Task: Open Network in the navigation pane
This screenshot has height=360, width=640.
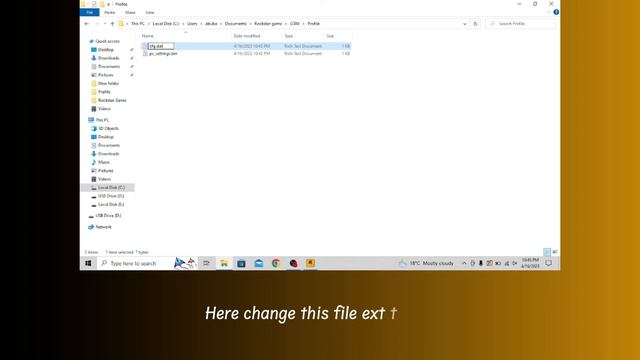Action: (103, 227)
